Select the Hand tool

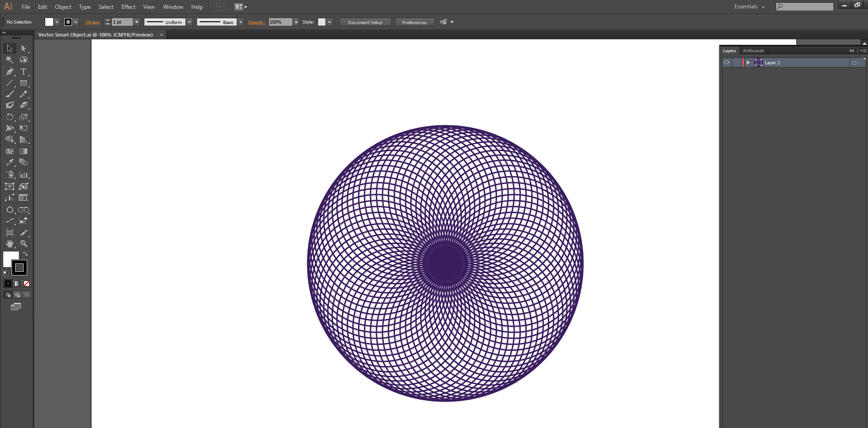10,244
